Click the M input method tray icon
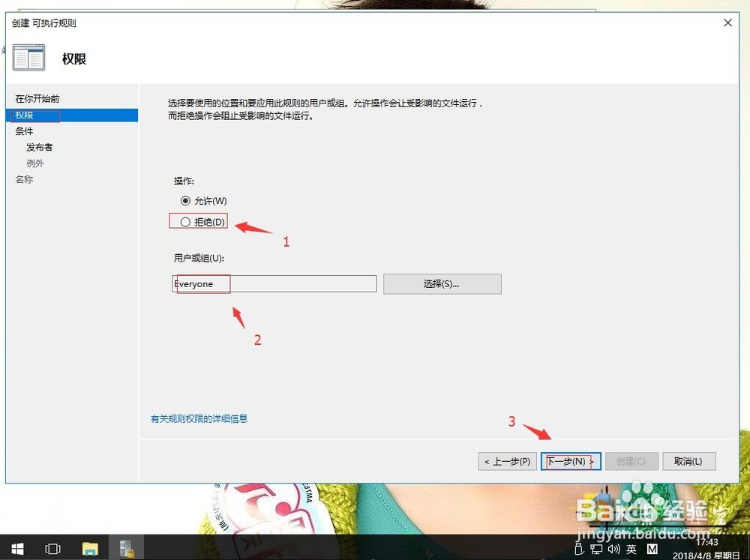This screenshot has height=560, width=750. click(x=652, y=549)
